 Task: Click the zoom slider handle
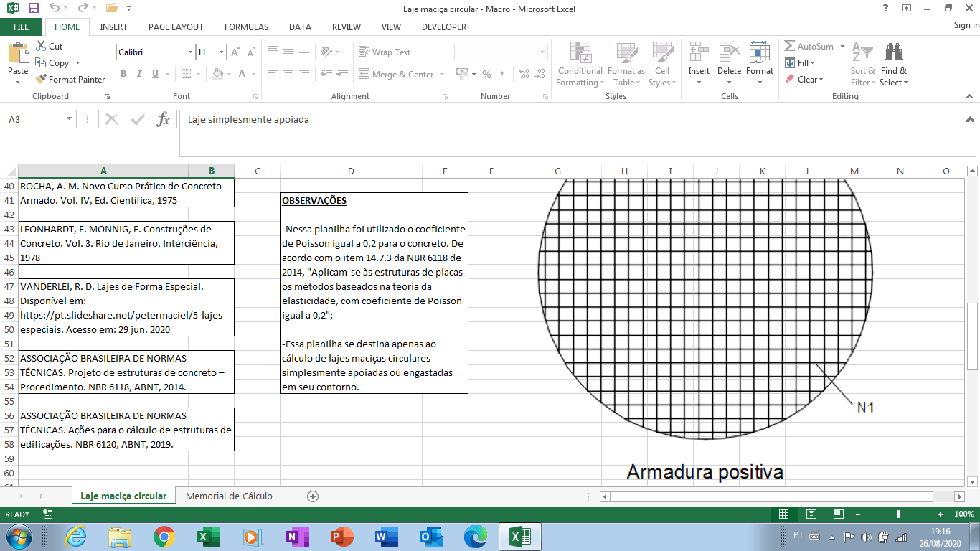899,514
